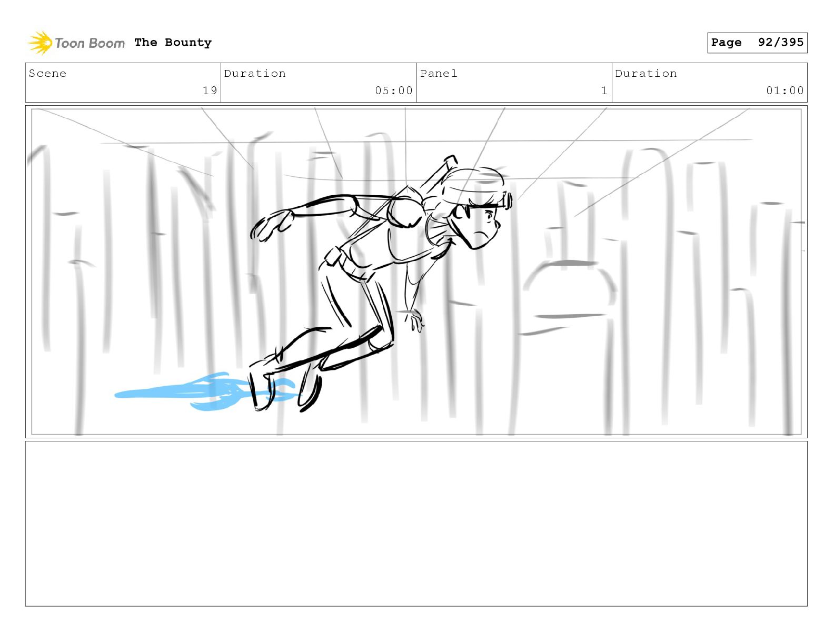
Task: Click the 'Scene' label
Action: pos(47,73)
